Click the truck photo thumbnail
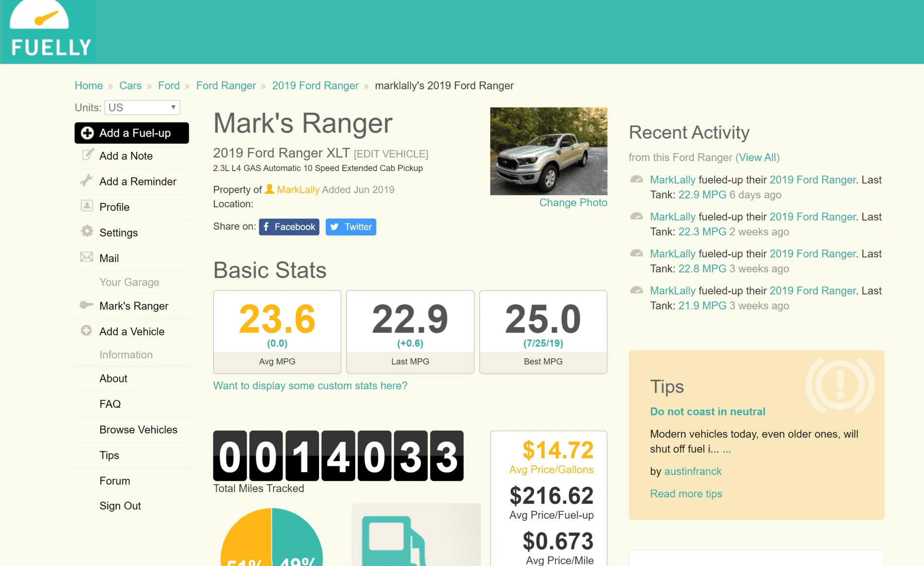The image size is (924, 566). tap(549, 151)
